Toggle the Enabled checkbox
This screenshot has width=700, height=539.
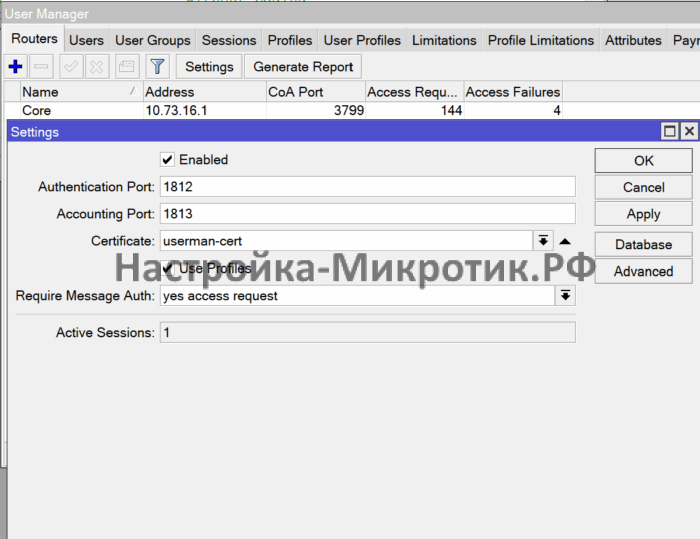click(167, 160)
